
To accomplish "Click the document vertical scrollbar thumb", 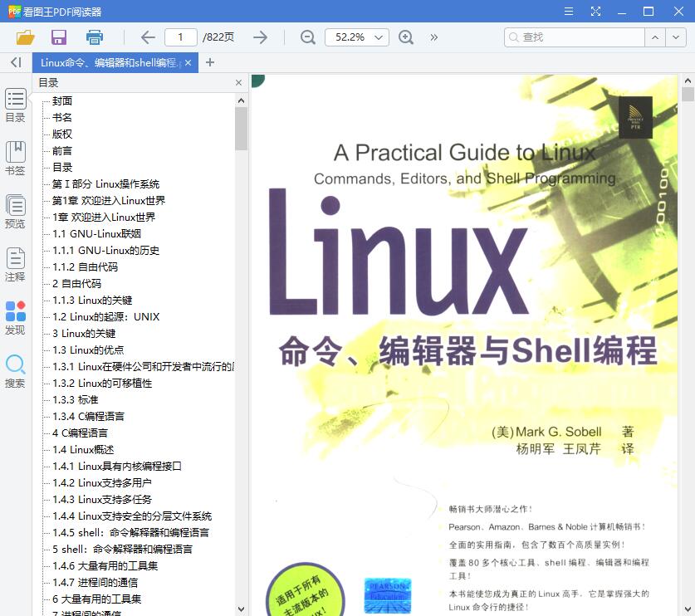I will 688,95.
